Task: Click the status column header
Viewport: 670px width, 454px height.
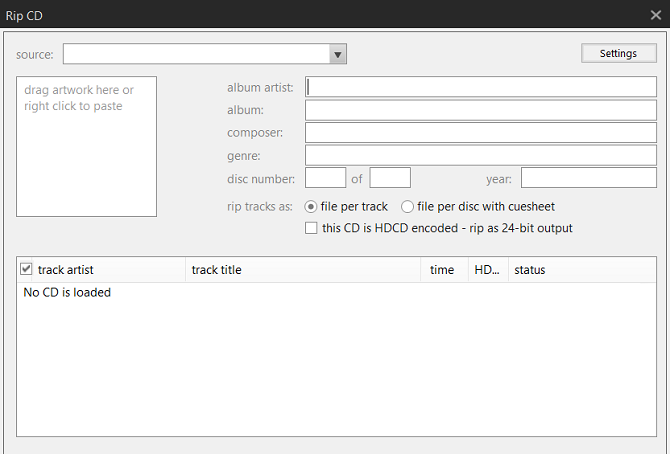Action: pyautogui.click(x=580, y=270)
